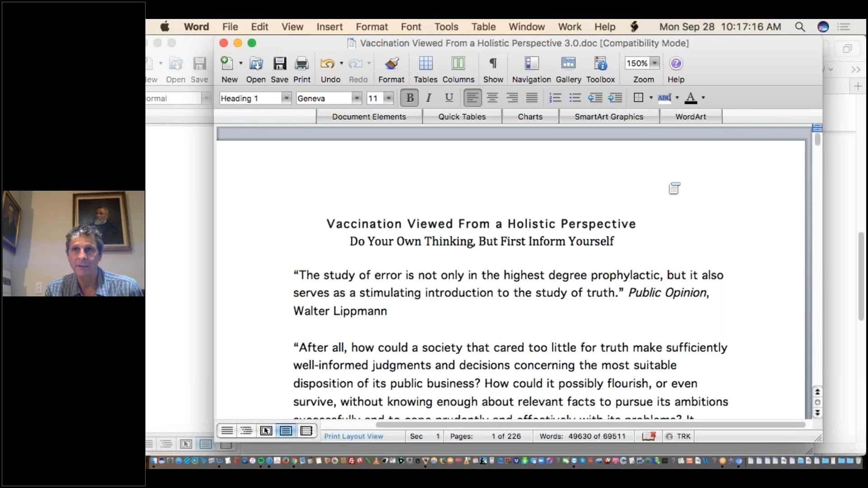This screenshot has height=488, width=868.
Task: Open the font color picker arrow
Action: tap(703, 98)
